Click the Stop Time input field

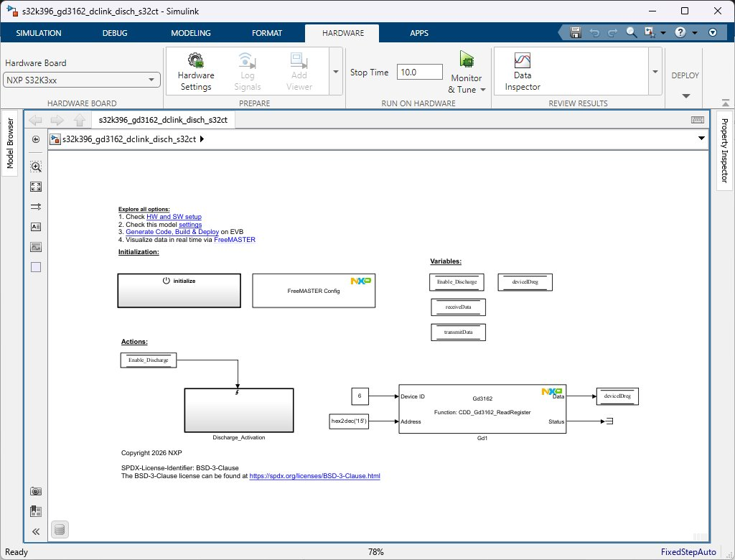[x=419, y=73]
